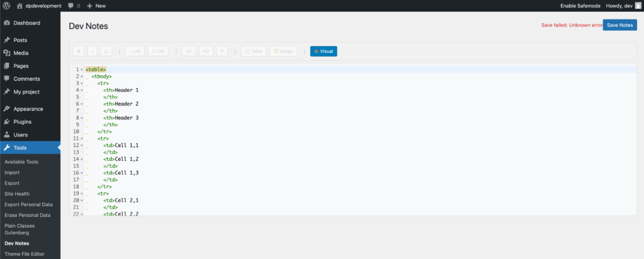Open the Dev Notes submenu item
644x259 pixels.
coord(17,243)
